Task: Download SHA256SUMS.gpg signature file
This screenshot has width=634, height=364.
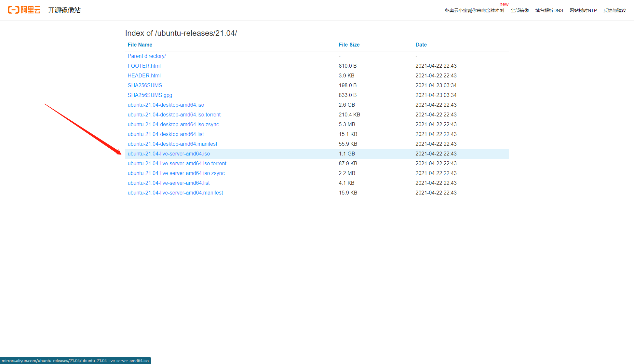Action: [150, 95]
